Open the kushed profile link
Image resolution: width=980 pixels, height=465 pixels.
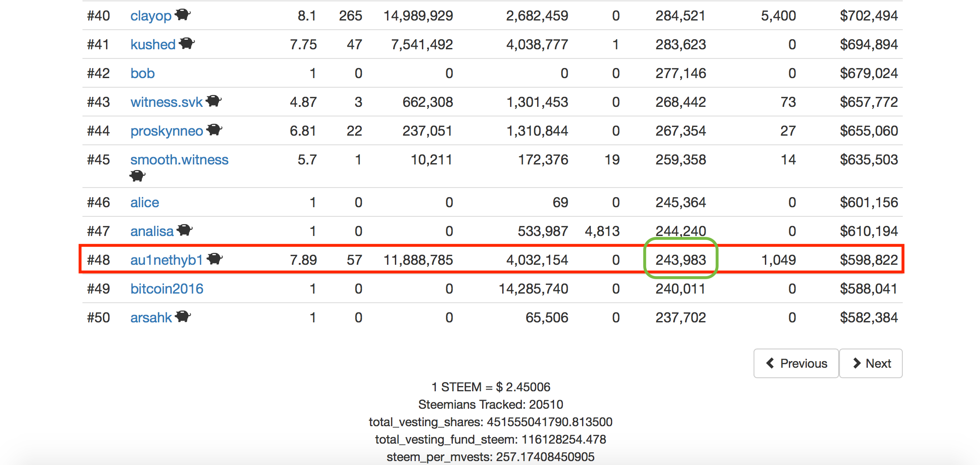coord(153,44)
